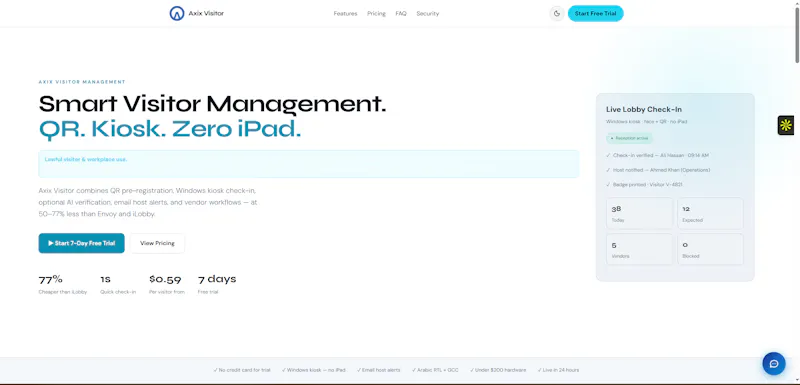Click Start 7-Day Free Trial button
The width and height of the screenshot is (800, 385).
pyautogui.click(x=82, y=243)
